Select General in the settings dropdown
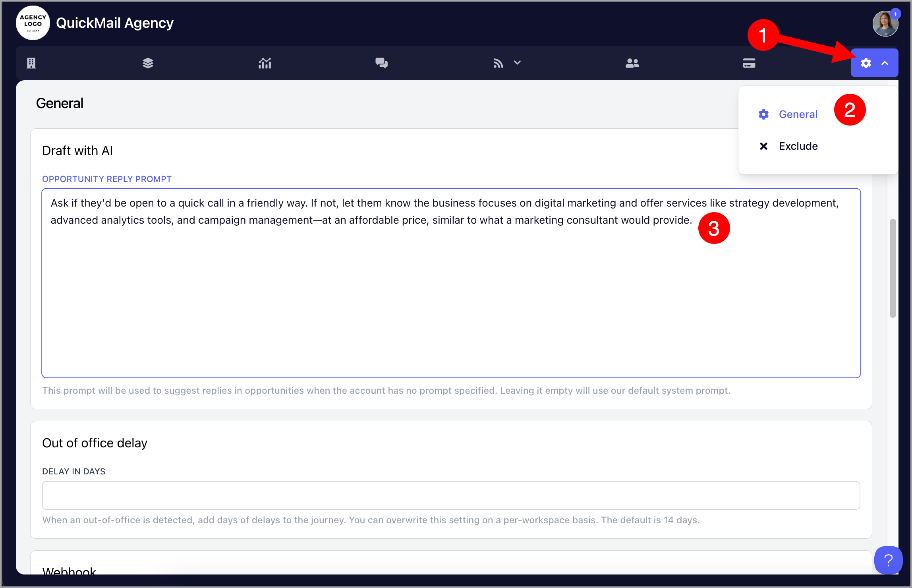Viewport: 912px width, 588px height. click(x=798, y=114)
